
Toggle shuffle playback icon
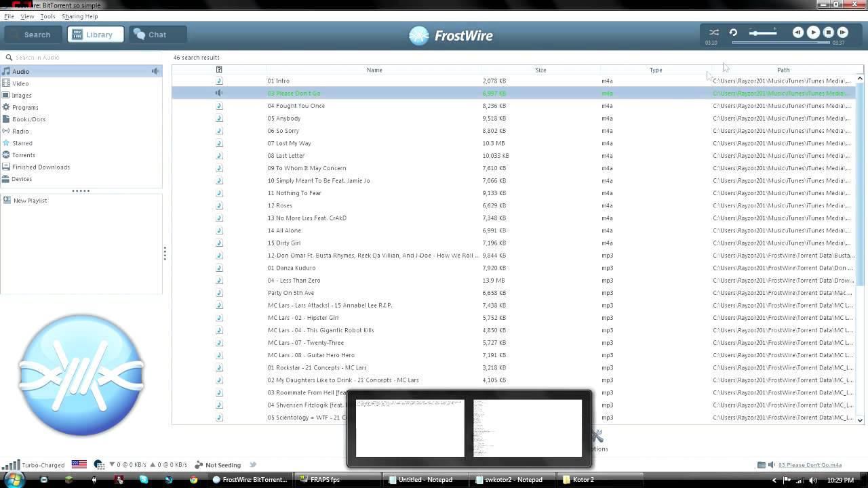click(714, 32)
